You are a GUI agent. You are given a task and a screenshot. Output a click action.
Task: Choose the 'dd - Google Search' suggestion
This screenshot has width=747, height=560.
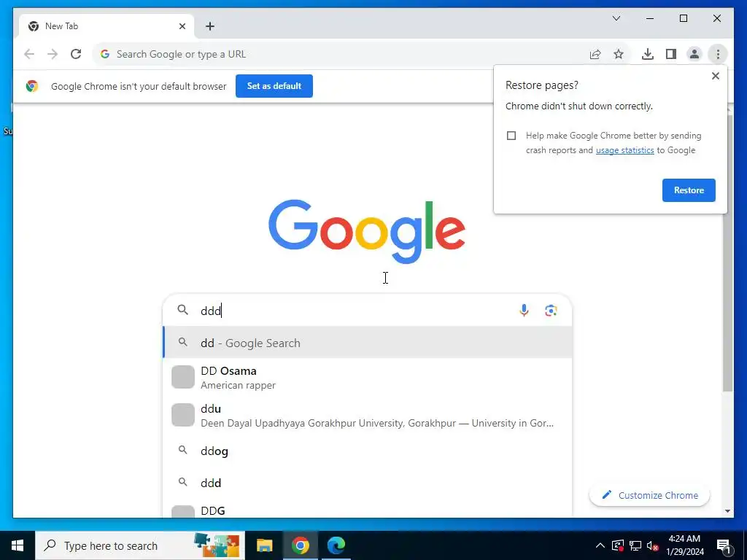tap(368, 343)
